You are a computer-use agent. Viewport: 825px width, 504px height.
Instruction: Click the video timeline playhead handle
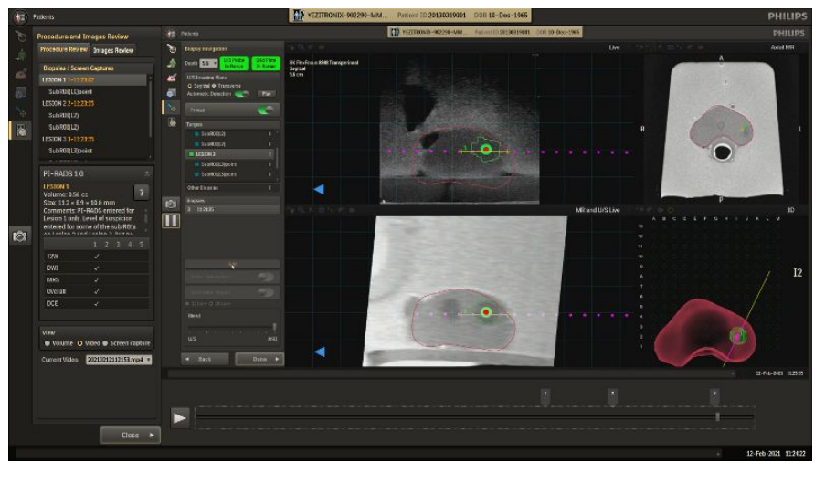pyautogui.click(x=718, y=416)
